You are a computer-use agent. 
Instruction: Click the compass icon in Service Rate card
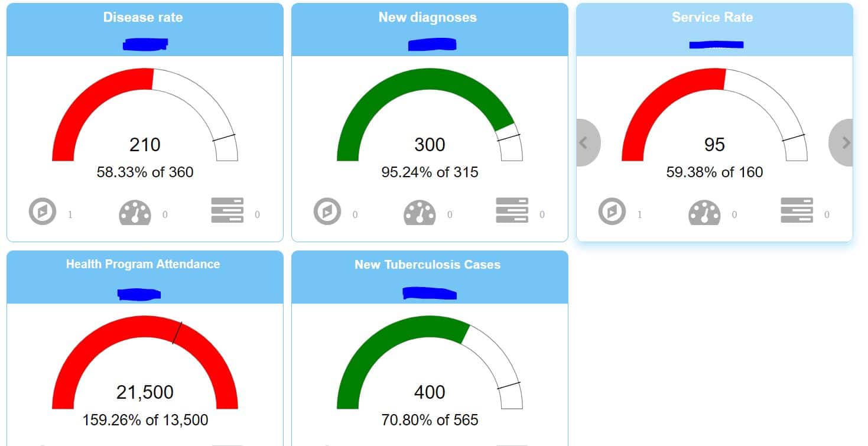click(x=612, y=211)
